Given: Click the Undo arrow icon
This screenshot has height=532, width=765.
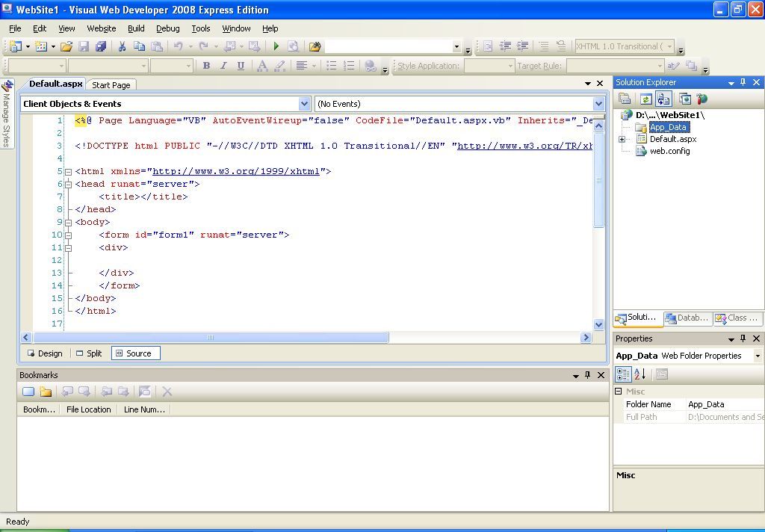Looking at the screenshot, I should tap(178, 46).
